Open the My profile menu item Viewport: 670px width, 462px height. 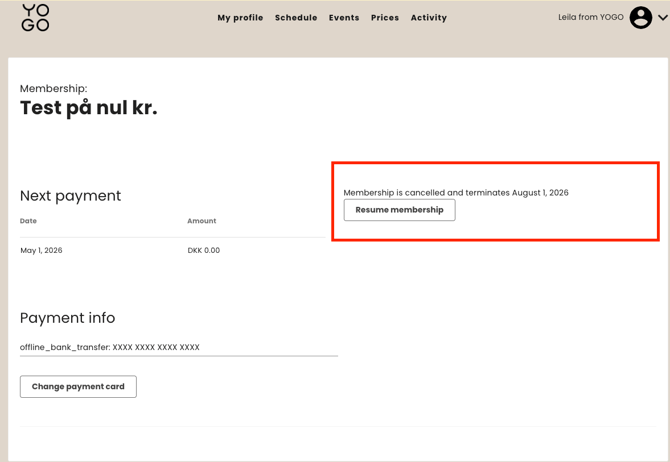[240, 18]
